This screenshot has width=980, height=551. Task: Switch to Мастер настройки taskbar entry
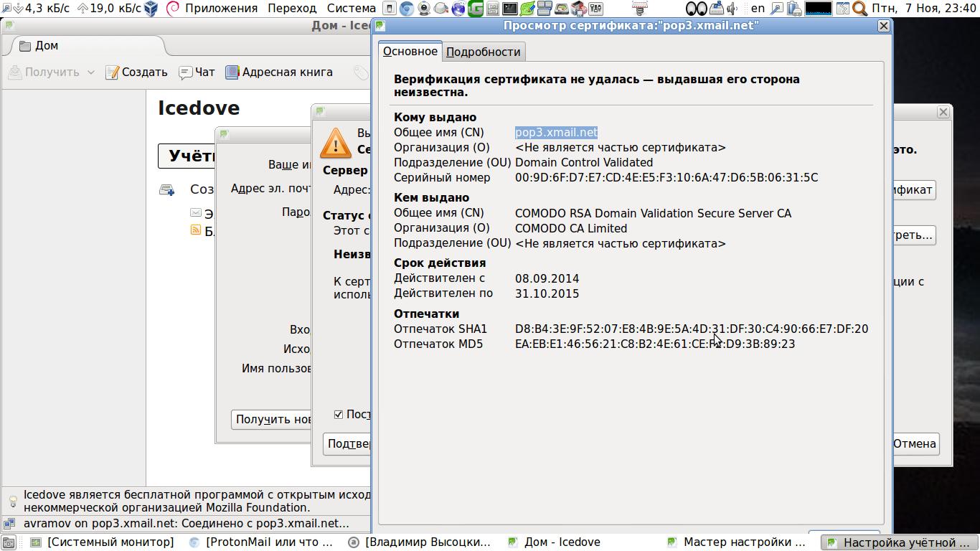pos(738,542)
